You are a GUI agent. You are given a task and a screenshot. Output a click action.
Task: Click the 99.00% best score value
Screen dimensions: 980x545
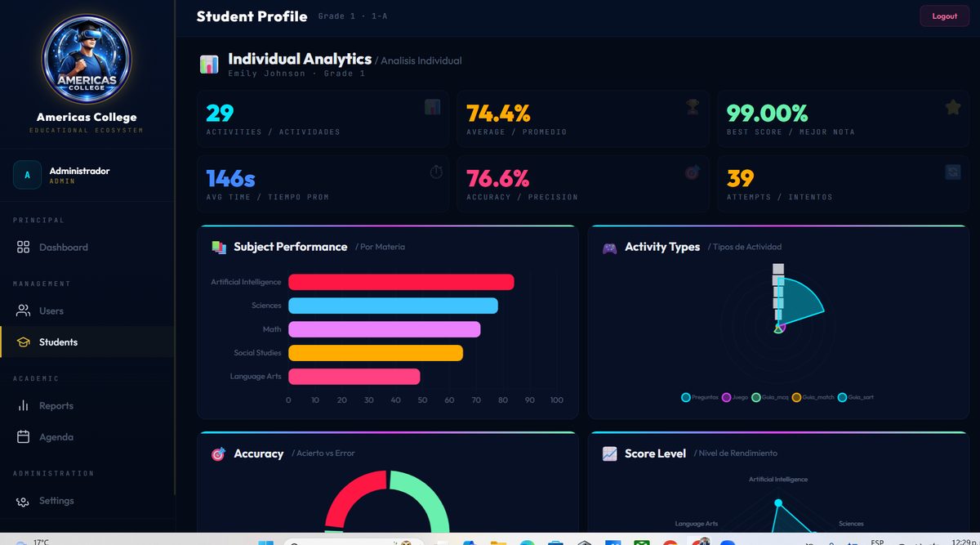tap(767, 113)
